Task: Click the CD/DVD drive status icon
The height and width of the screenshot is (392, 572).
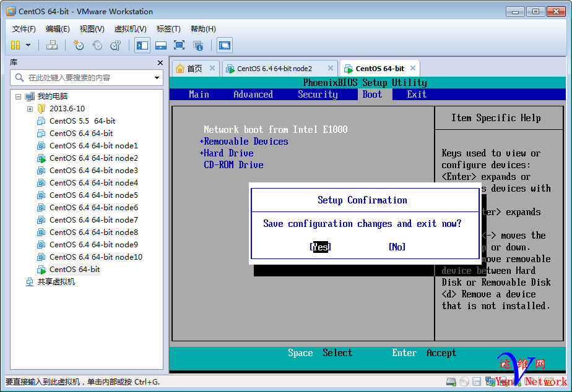Action: point(464,382)
